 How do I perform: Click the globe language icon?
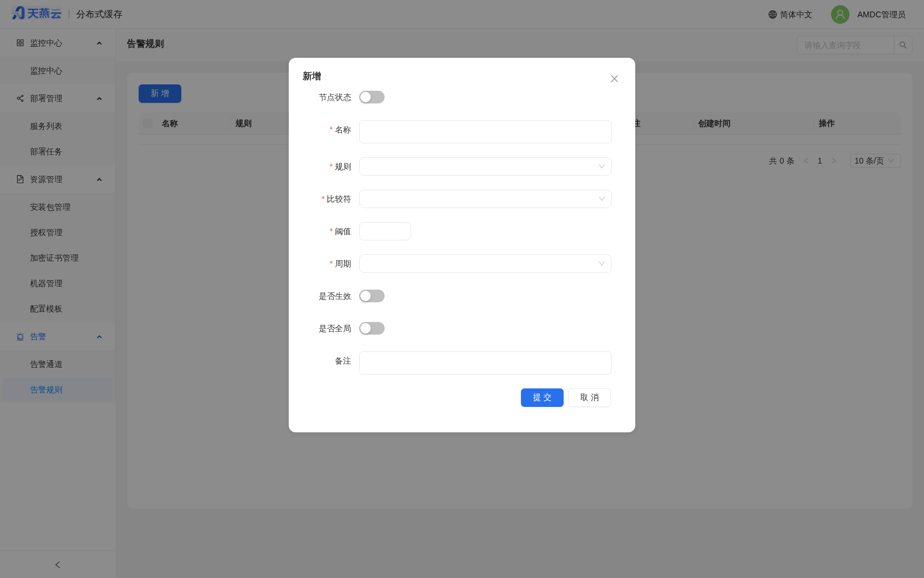click(773, 14)
